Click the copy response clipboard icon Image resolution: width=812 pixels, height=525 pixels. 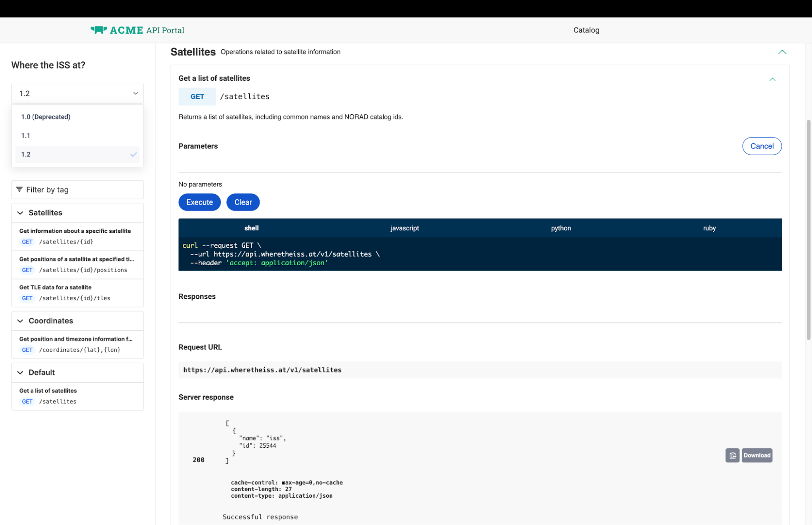(x=732, y=455)
